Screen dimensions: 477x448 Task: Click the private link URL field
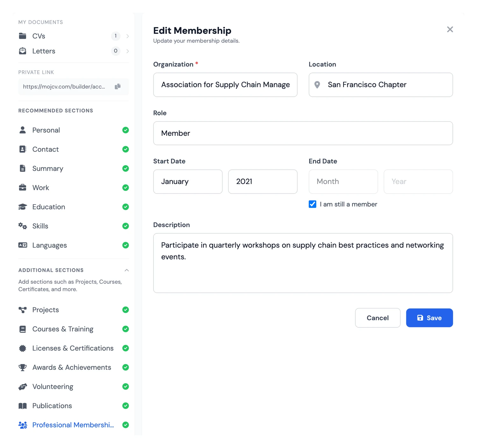[74, 87]
